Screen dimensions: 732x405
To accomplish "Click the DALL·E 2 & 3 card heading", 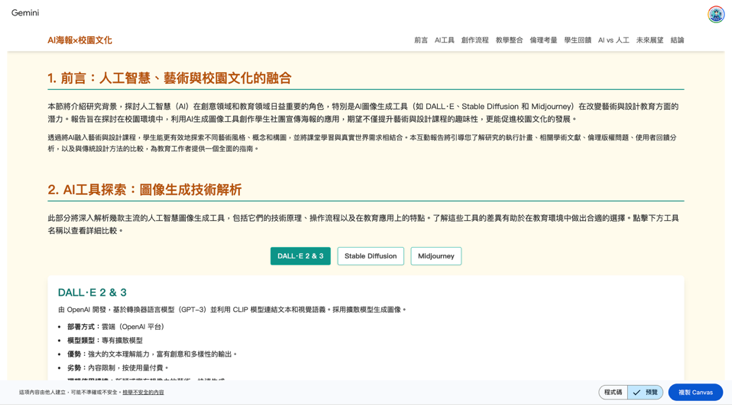I will coord(92,293).
